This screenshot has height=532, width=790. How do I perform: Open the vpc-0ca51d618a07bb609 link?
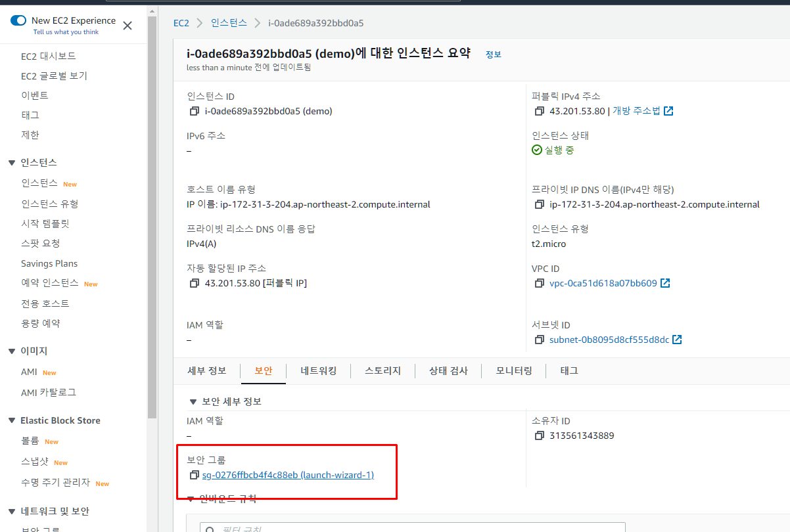(x=603, y=283)
